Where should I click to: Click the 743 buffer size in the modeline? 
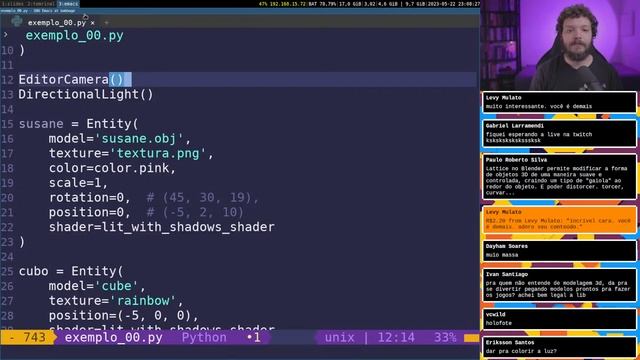click(x=34, y=338)
